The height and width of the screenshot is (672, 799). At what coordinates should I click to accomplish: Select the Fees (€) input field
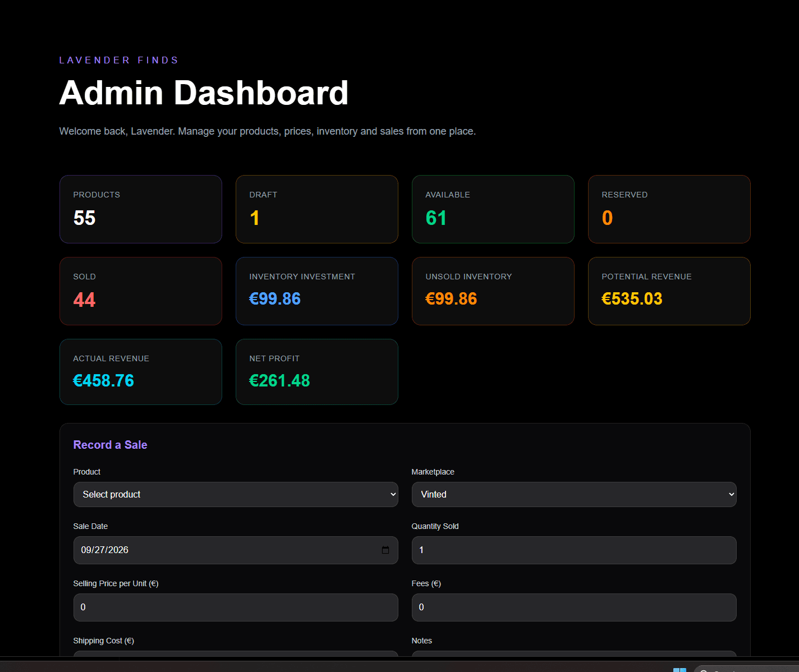click(574, 607)
